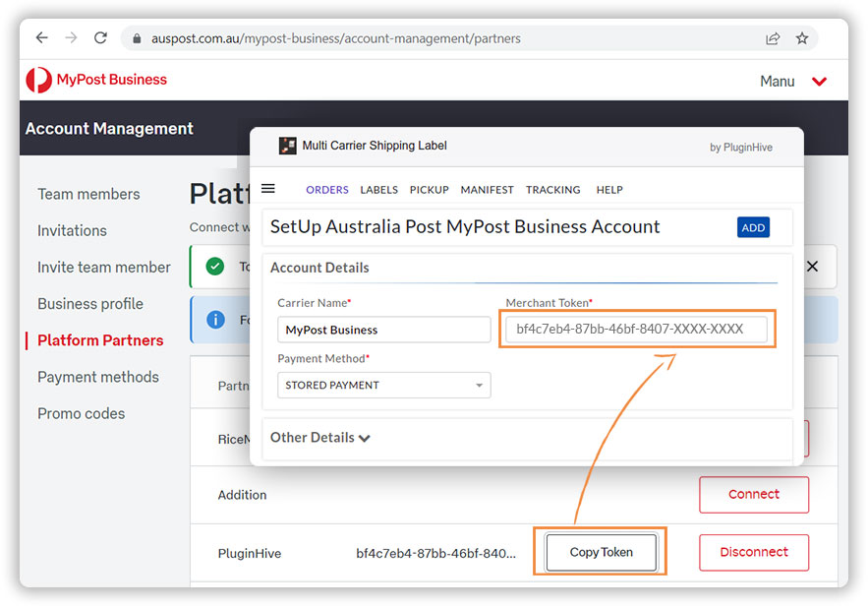This screenshot has width=868, height=608.
Task: Click the blue ADD button
Action: pos(753,227)
